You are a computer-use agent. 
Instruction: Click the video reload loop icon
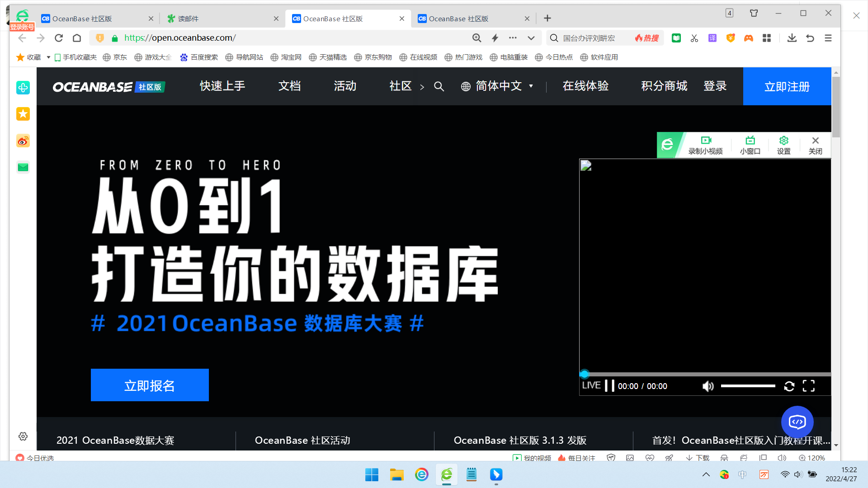tap(789, 386)
